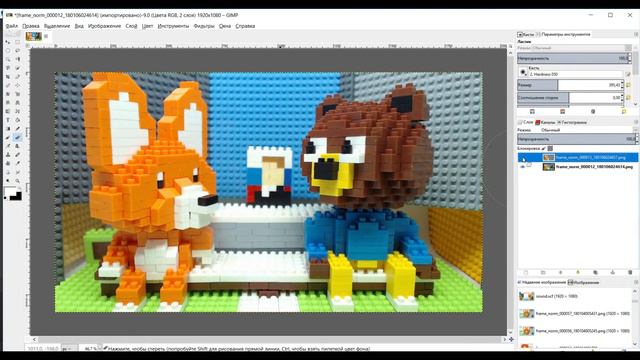Open recent image frame_norm_000057
This screenshot has height=360, width=640.
click(x=576, y=313)
